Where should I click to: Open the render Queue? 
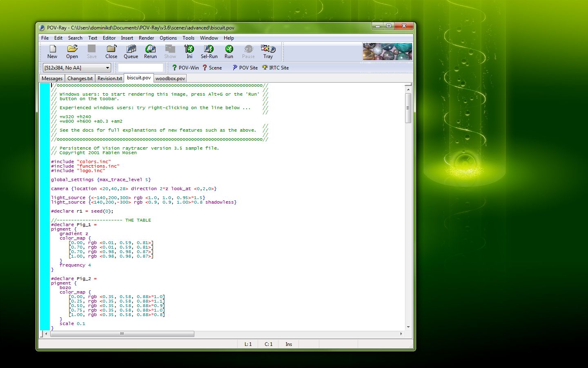131,52
